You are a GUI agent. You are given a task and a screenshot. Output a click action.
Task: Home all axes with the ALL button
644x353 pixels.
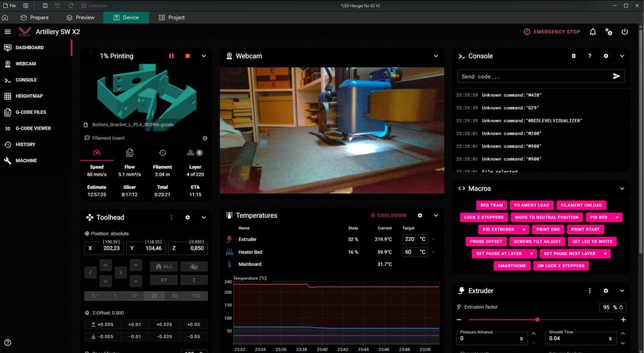click(164, 266)
